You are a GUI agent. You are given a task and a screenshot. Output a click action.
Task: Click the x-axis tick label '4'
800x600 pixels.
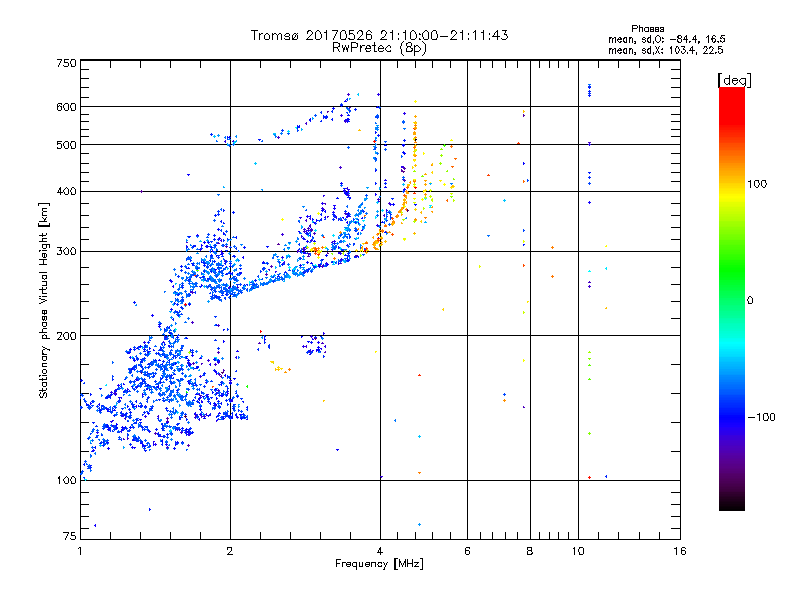[380, 551]
